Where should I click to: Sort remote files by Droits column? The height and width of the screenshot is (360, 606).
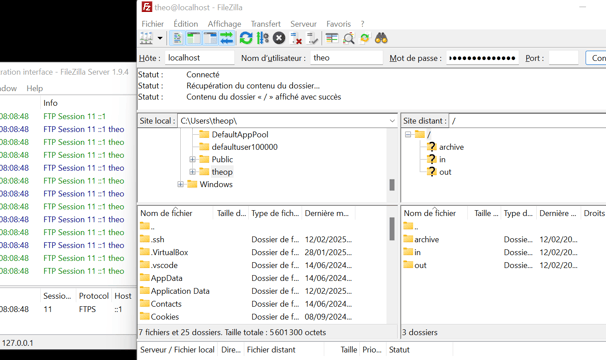[594, 213]
